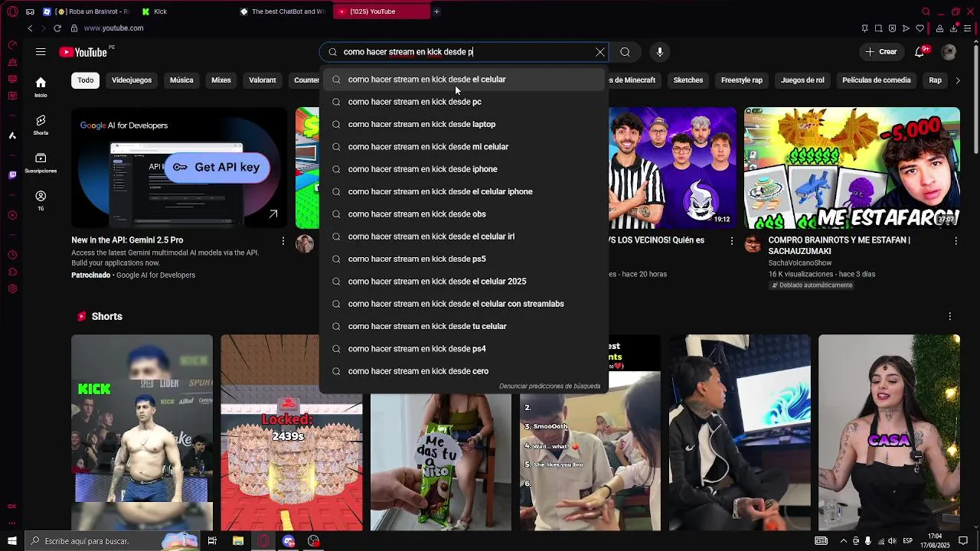Choose suggestion ending in 'desde cero'
This screenshot has width=980, height=551.
463,371
